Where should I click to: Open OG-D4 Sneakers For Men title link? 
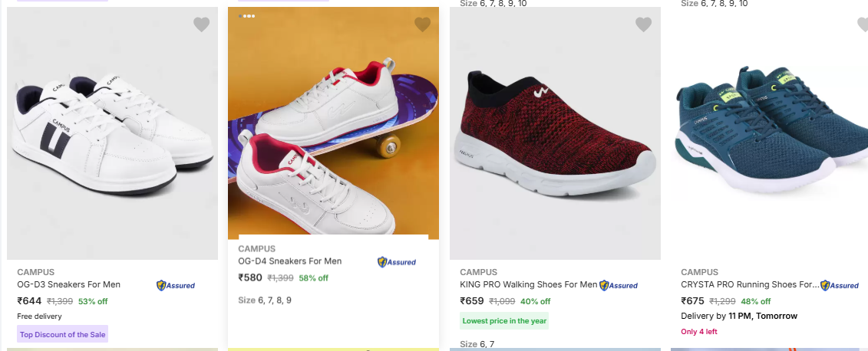[290, 261]
